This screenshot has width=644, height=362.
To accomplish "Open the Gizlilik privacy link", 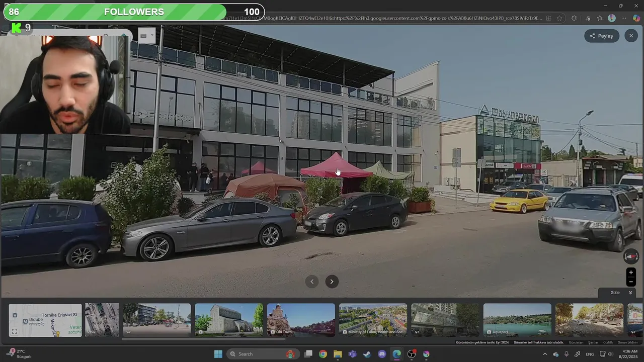I will click(x=608, y=342).
